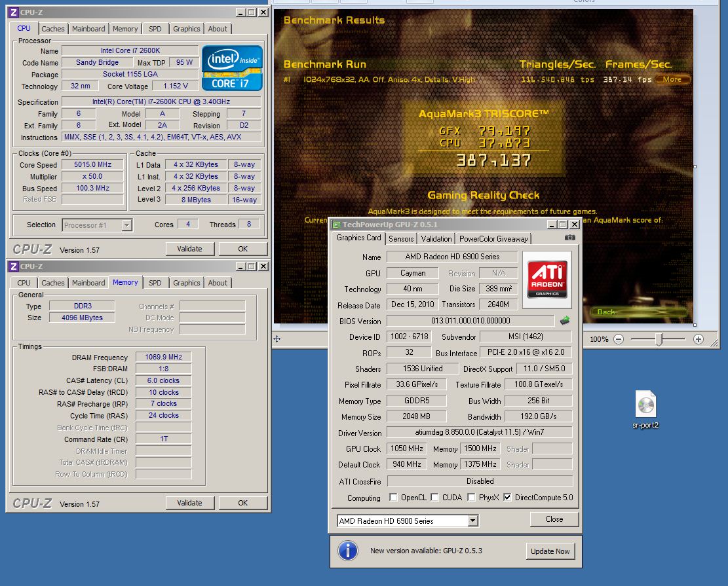Image resolution: width=728 pixels, height=586 pixels.
Task: Click More next to benchmark frames result
Action: click(672, 79)
